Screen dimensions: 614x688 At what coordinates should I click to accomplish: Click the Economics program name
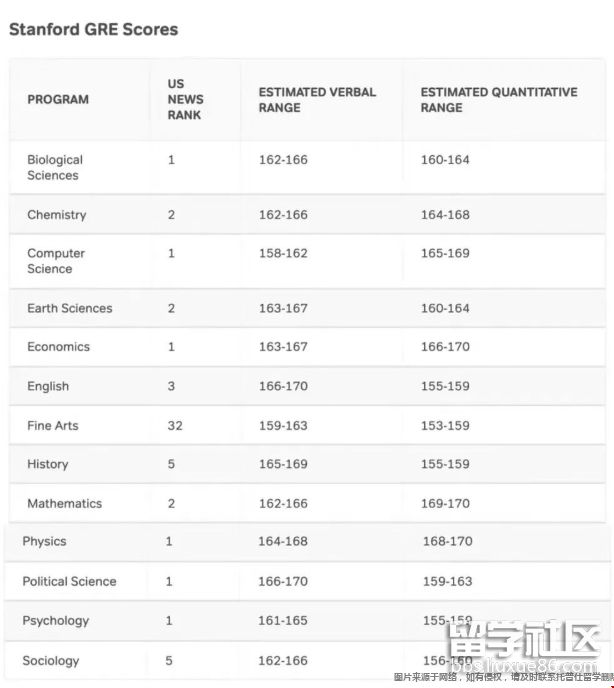click(58, 347)
